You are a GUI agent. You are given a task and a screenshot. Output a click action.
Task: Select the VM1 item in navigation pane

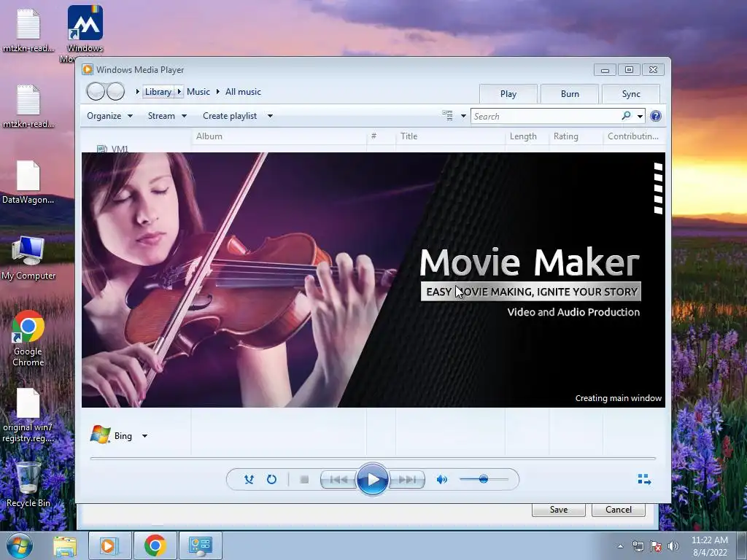(x=113, y=149)
